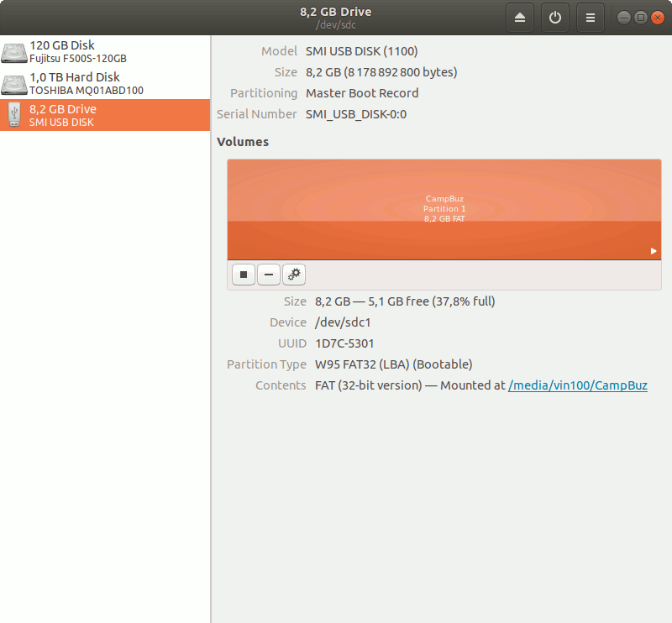672x623 pixels.
Task: Eject the 8,2 GB drive
Action: 520,18
